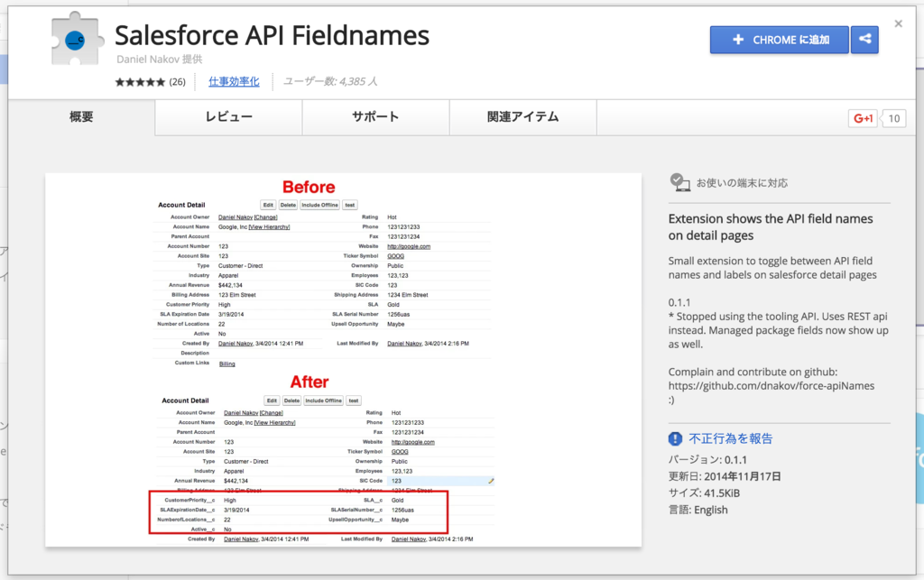Click the バージョン: 0.1.1 text
Screen dimensions: 924x580
click(x=707, y=460)
